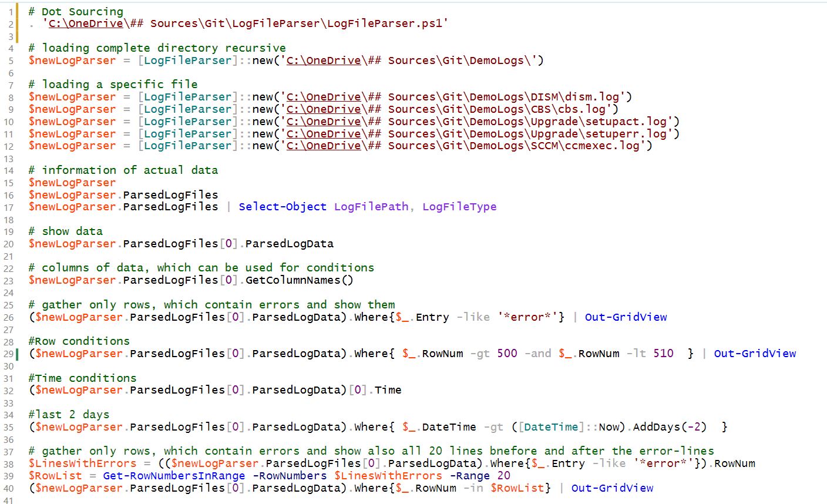Click the LogFilePath property name

(370, 207)
